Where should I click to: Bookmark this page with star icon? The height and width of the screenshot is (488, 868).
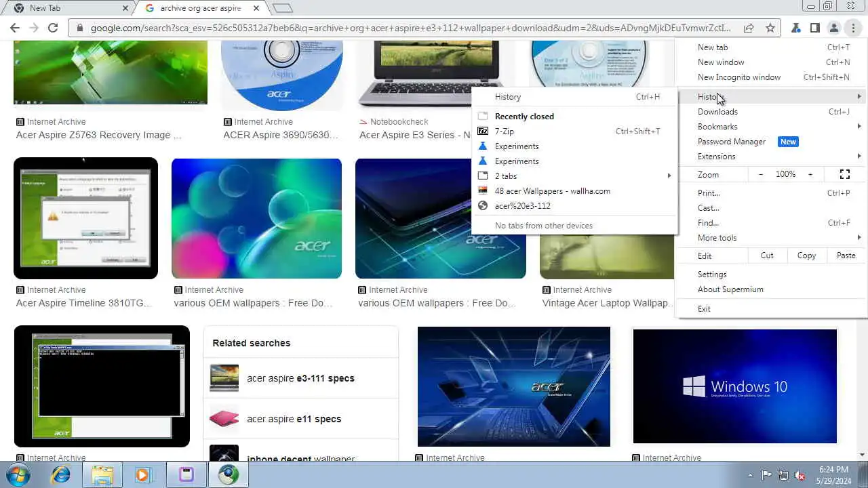770,28
